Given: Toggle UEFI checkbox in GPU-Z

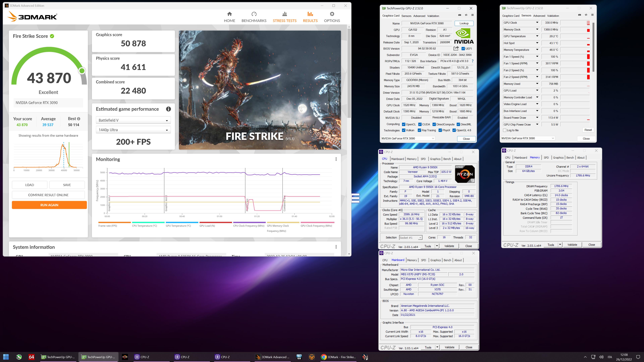Looking at the screenshot, I should pyautogui.click(x=463, y=49).
